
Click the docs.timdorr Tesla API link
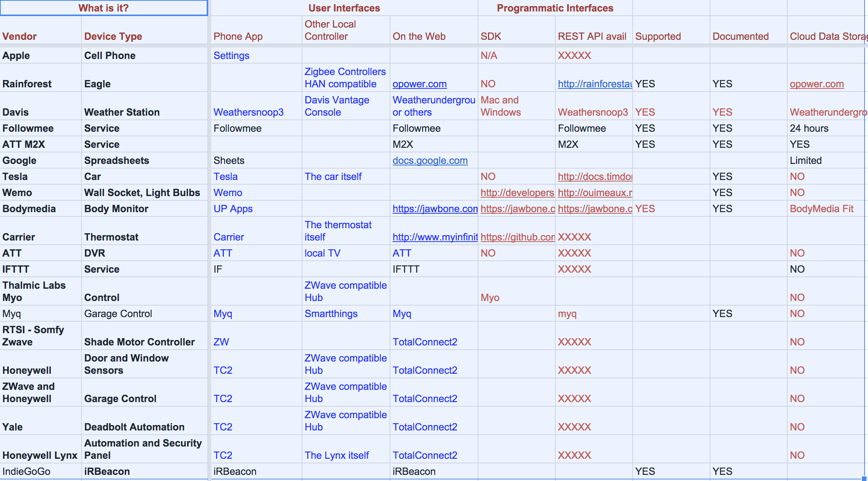[x=594, y=177]
